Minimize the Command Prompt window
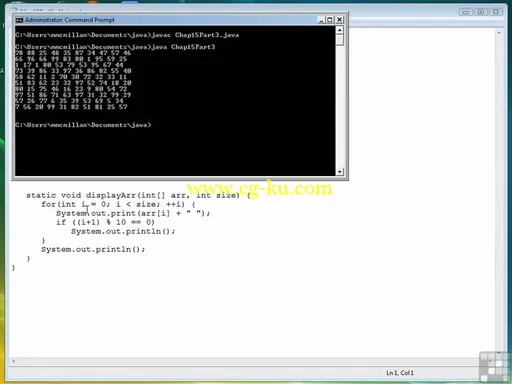The width and height of the screenshot is (512, 384). click(321, 20)
